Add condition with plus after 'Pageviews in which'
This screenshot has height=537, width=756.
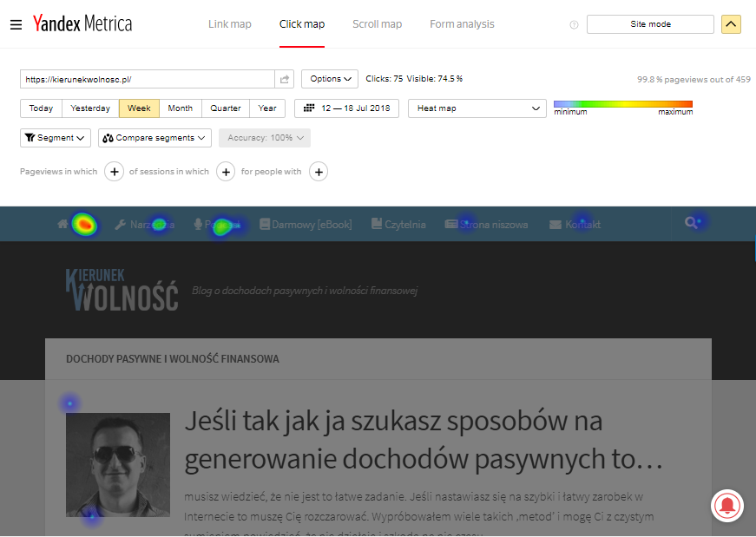pos(114,172)
